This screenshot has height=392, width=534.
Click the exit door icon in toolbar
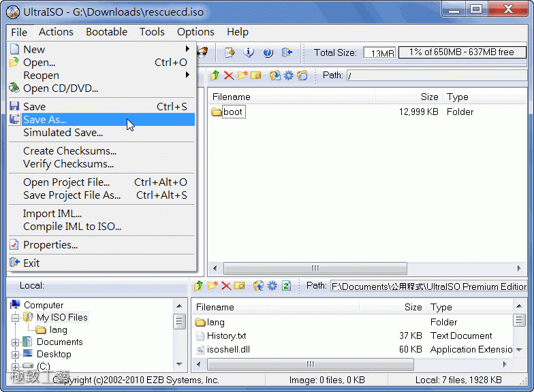(x=287, y=52)
